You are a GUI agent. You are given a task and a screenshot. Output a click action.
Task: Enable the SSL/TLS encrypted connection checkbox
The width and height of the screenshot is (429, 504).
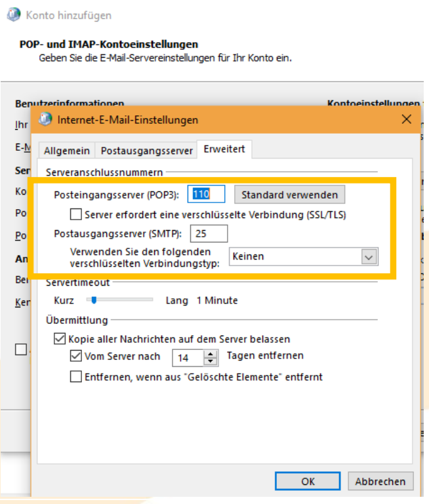[x=76, y=214]
